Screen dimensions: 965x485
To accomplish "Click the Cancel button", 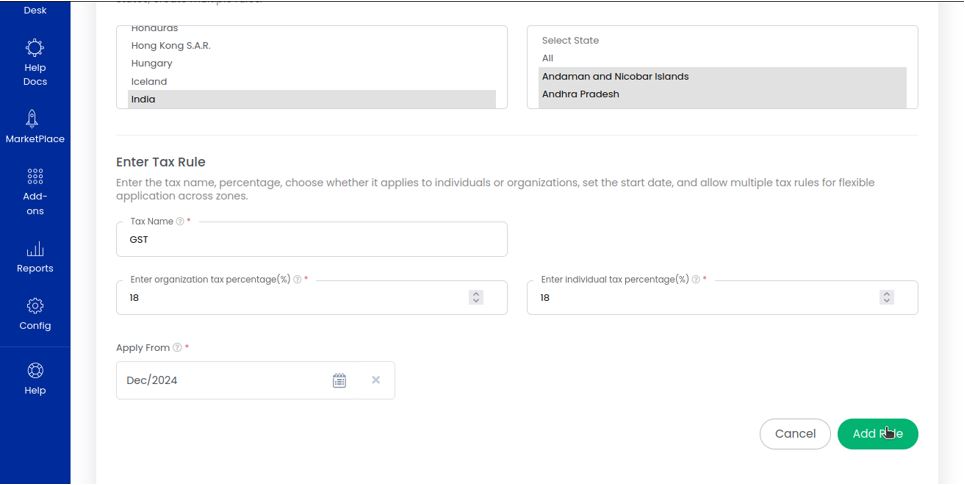I will pyautogui.click(x=795, y=434).
